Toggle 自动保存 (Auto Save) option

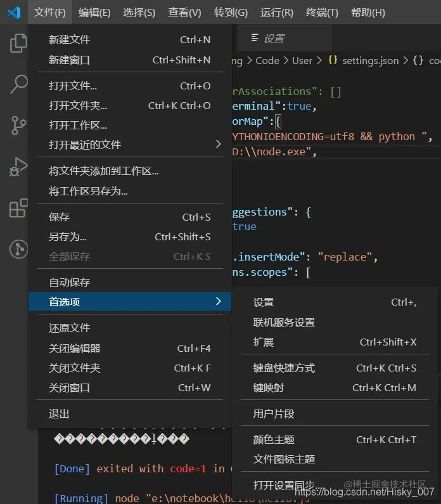point(70,282)
